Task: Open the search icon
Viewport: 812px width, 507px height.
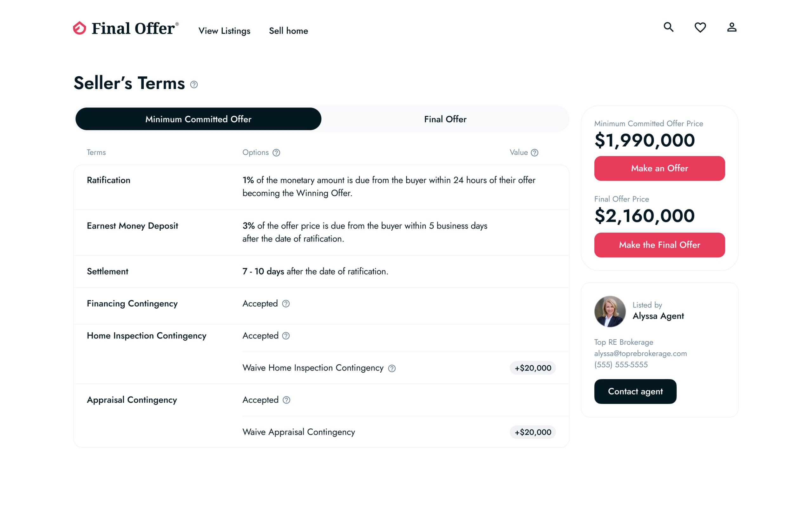Action: coord(669,28)
